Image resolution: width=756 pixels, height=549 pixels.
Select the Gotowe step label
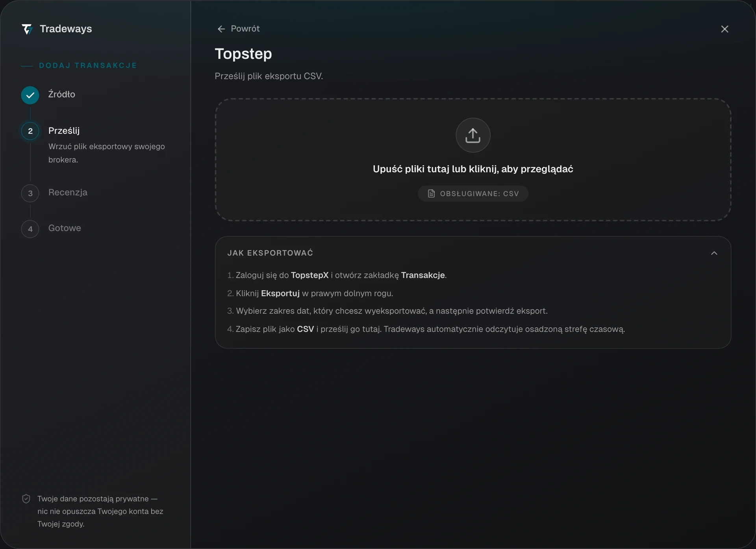pyautogui.click(x=65, y=228)
